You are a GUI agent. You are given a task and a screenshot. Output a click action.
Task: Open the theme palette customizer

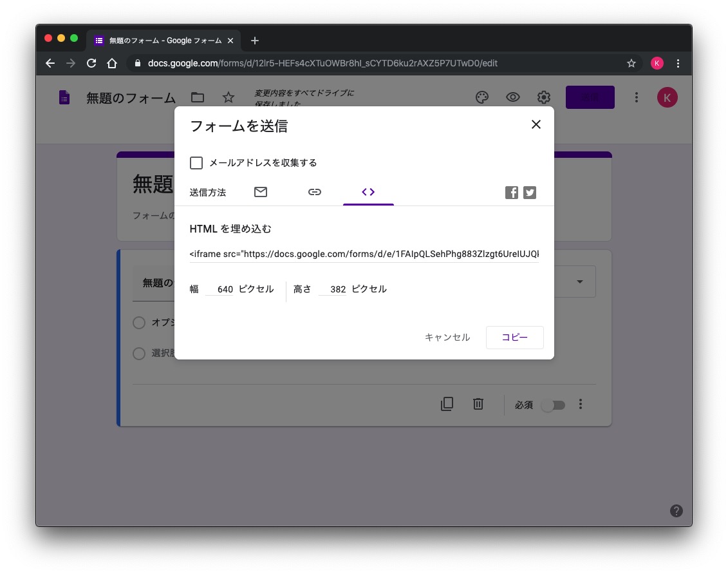click(482, 97)
